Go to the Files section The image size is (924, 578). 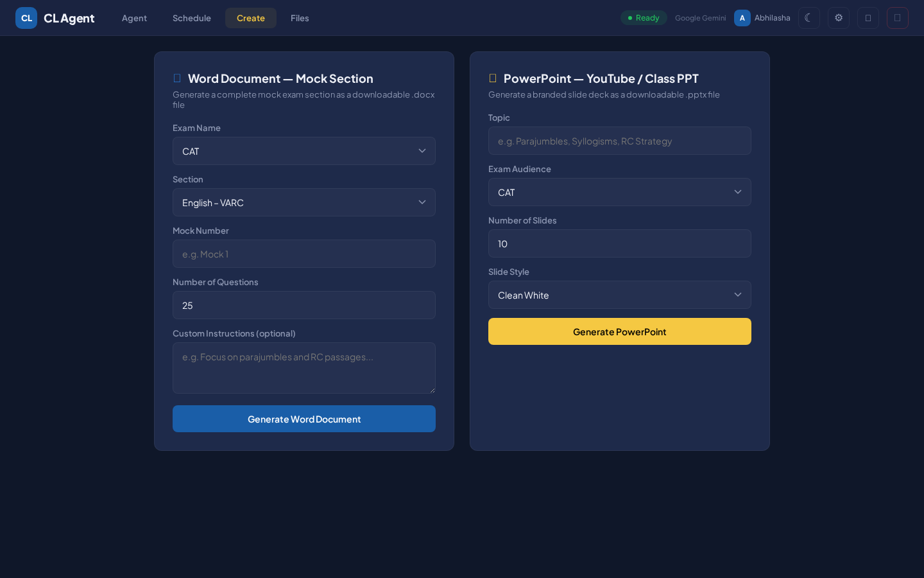300,18
